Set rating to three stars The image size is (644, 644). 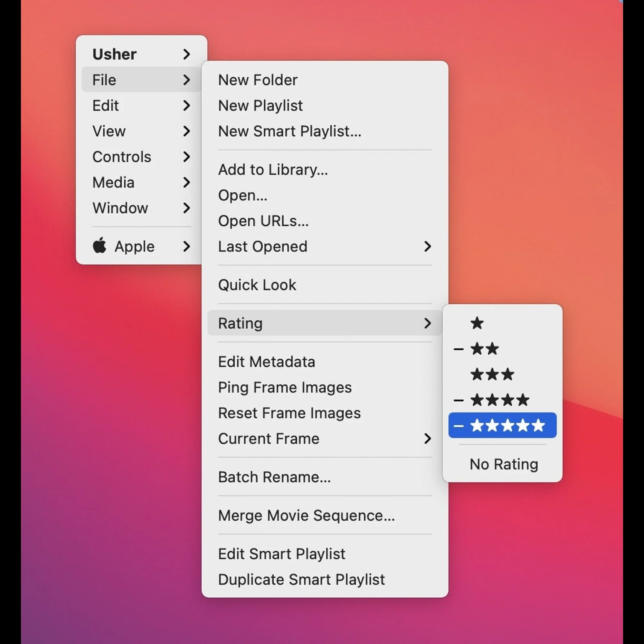coord(502,374)
